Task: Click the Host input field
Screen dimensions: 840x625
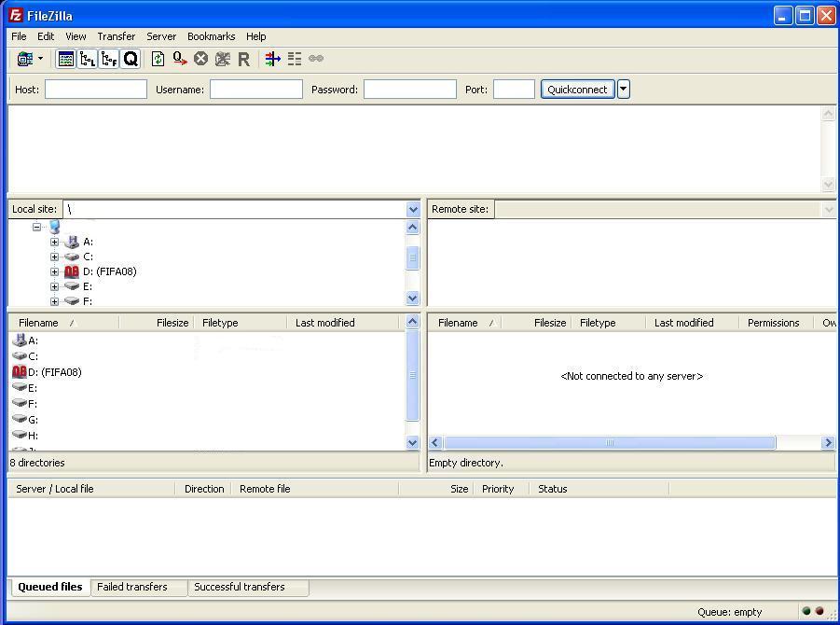Action: pyautogui.click(x=96, y=89)
